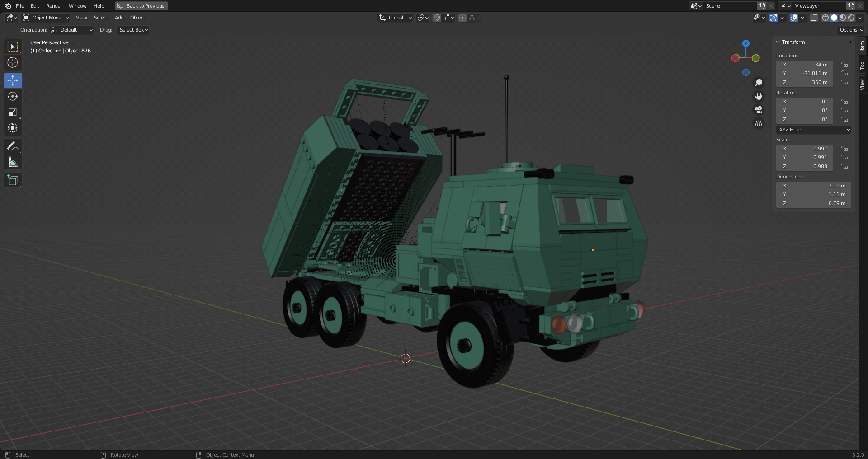Choose the Add Cube tool
Image resolution: width=868 pixels, height=459 pixels.
[x=13, y=180]
